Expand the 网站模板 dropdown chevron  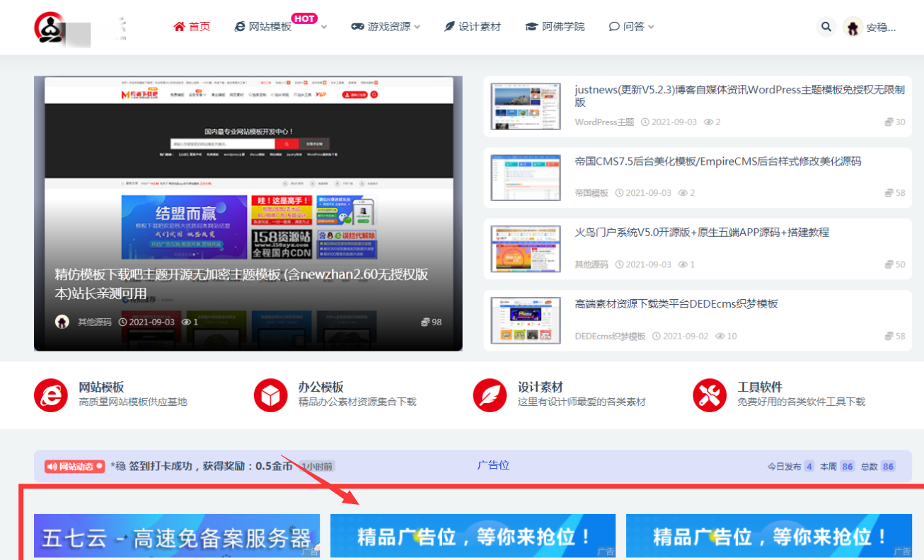click(x=324, y=27)
